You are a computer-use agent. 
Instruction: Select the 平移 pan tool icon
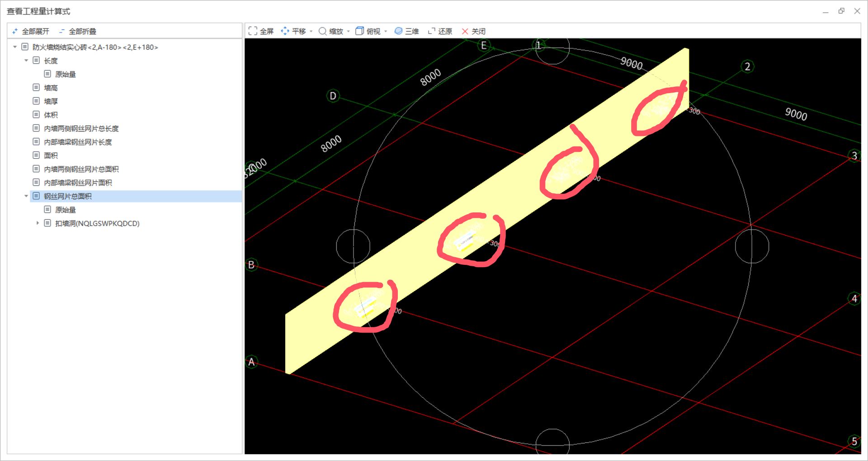pyautogui.click(x=285, y=31)
